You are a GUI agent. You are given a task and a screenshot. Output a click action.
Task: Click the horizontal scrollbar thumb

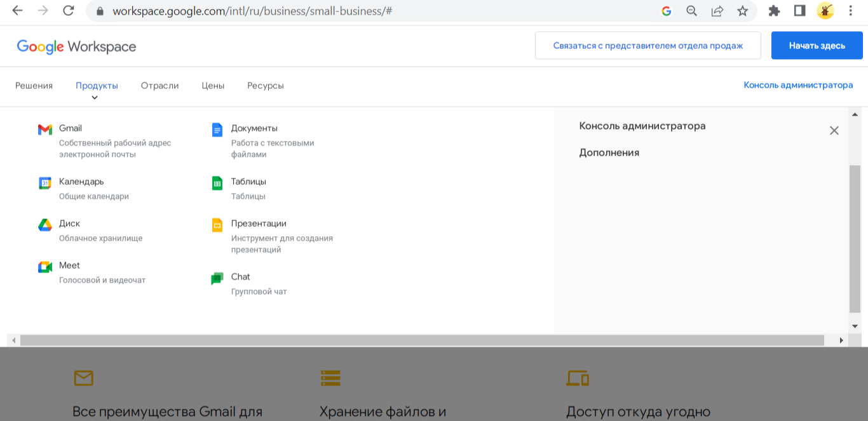[422, 340]
